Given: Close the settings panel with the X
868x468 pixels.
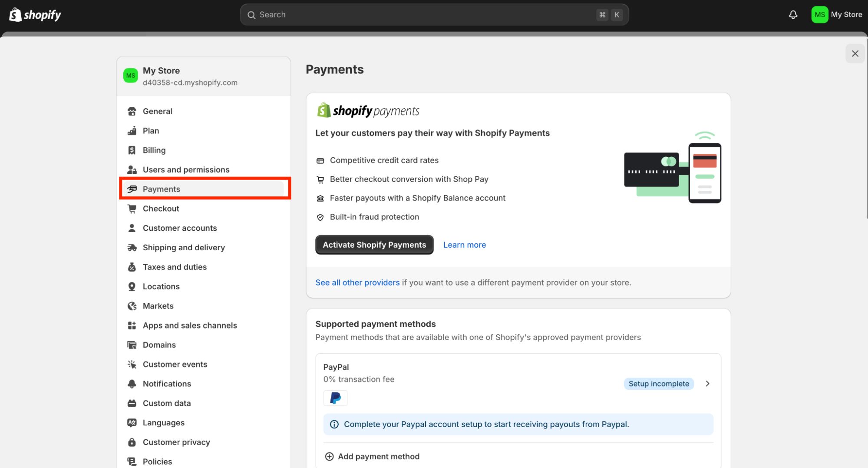Looking at the screenshot, I should pos(855,53).
